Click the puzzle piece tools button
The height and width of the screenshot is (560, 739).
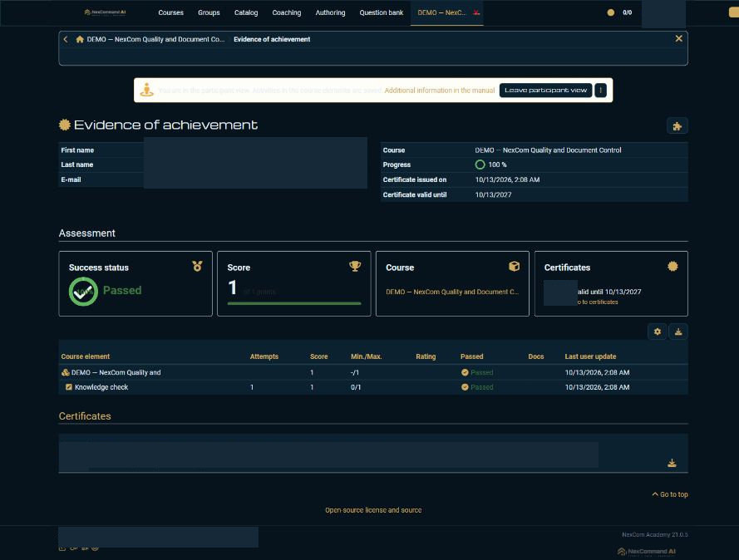coord(677,125)
